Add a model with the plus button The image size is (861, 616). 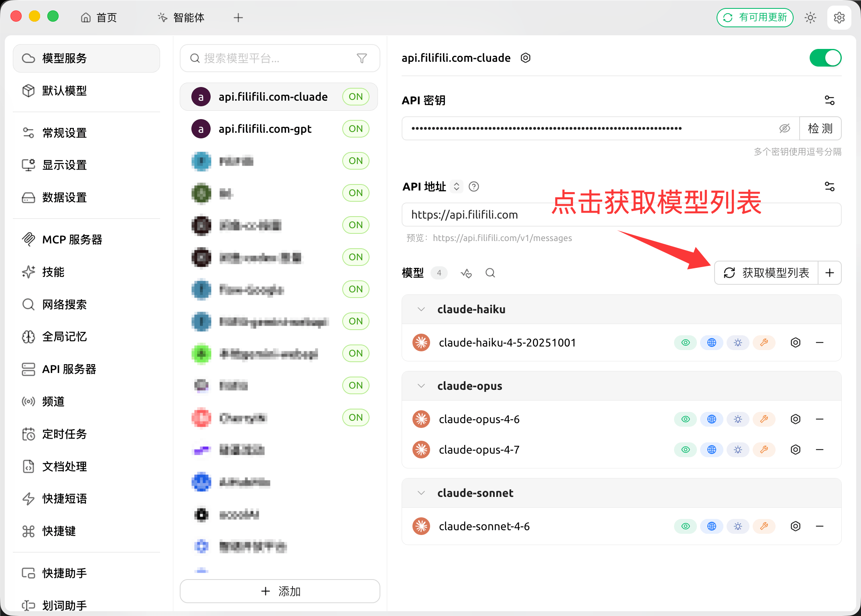pos(830,273)
